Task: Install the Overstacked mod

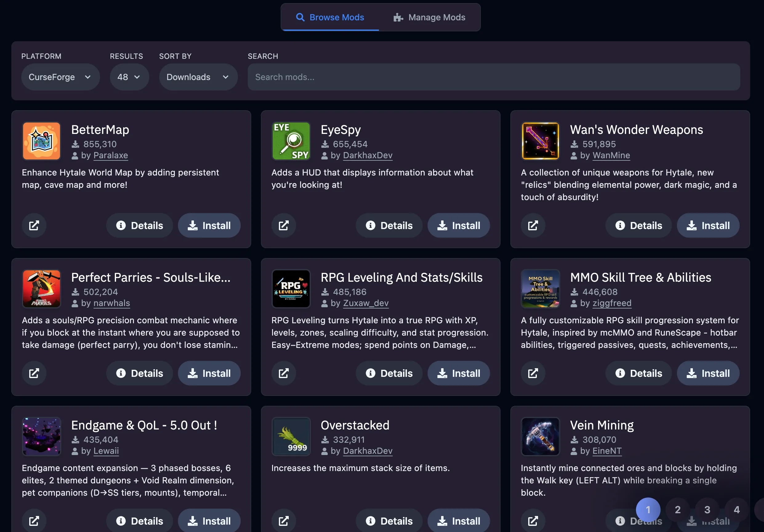Action: point(459,521)
